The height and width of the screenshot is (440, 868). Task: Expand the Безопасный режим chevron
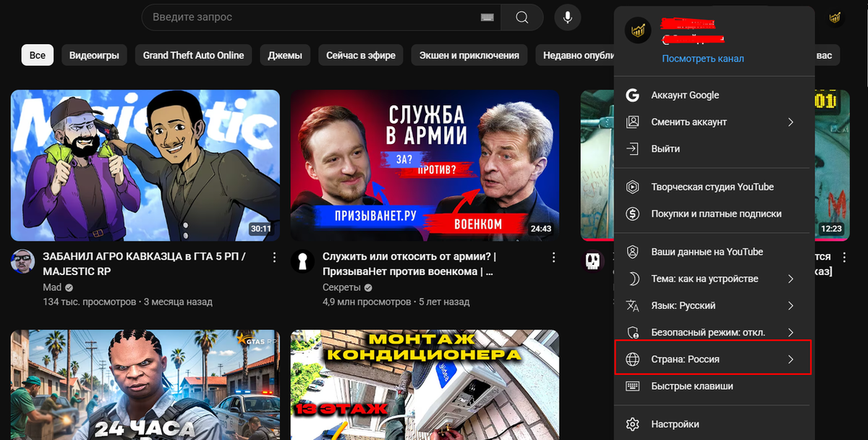[x=791, y=332]
